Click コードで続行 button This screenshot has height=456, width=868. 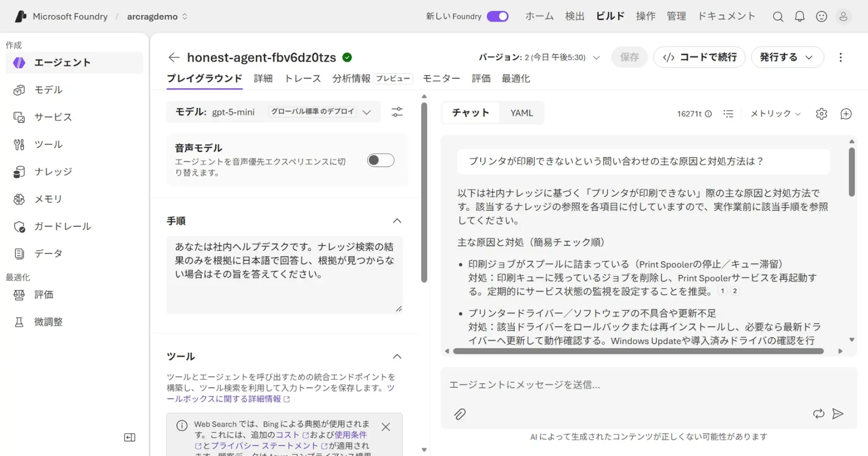(x=699, y=57)
